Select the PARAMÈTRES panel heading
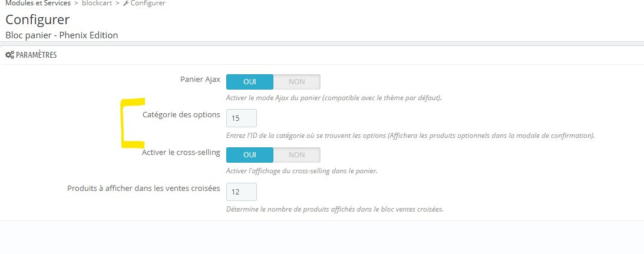 point(36,55)
